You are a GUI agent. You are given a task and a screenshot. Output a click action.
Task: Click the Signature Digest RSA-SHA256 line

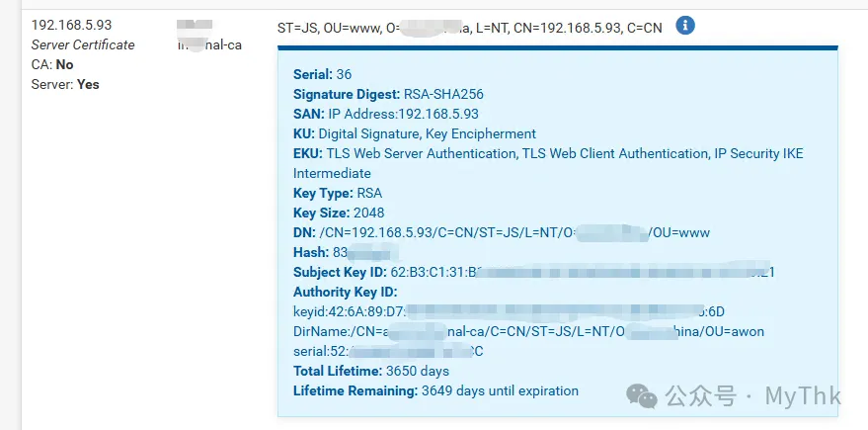point(388,94)
